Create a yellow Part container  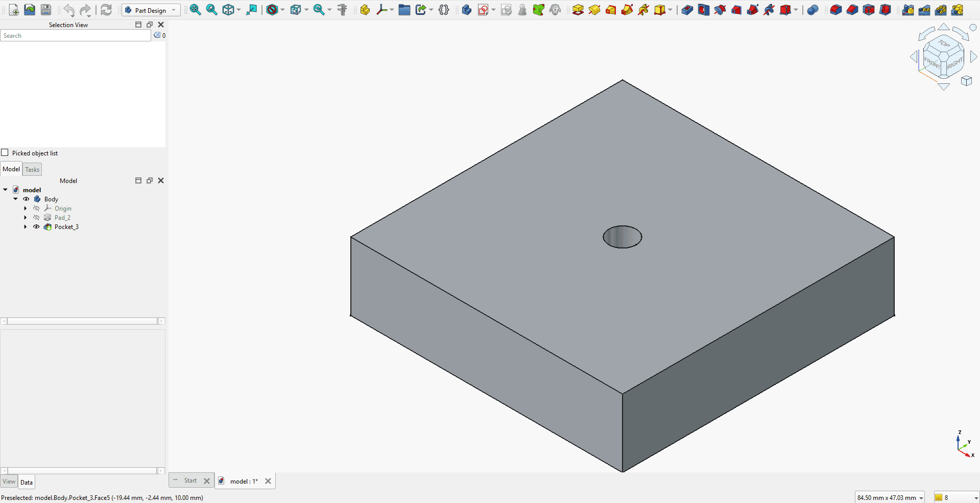point(365,10)
